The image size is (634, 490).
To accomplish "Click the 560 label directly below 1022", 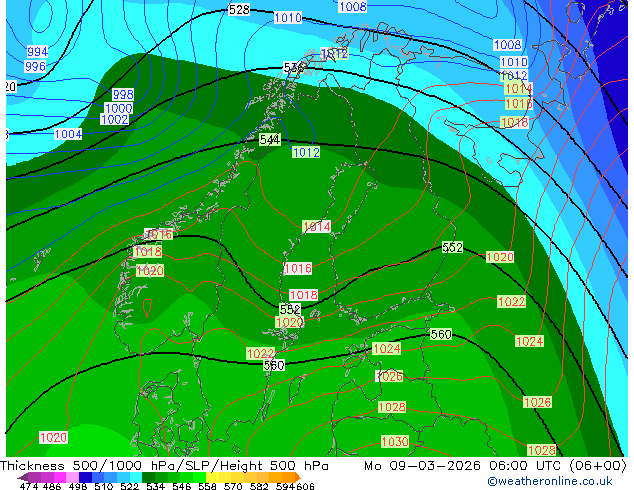I will click(274, 365).
